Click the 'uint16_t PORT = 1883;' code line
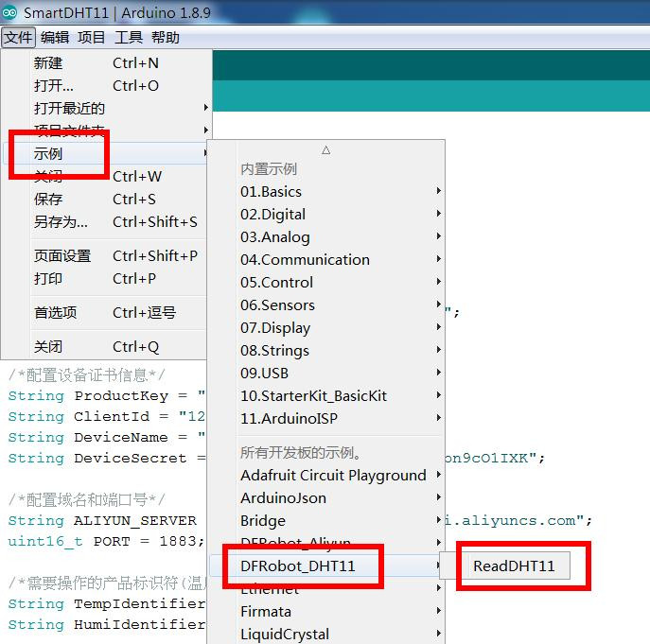This screenshot has width=650, height=644. [106, 541]
